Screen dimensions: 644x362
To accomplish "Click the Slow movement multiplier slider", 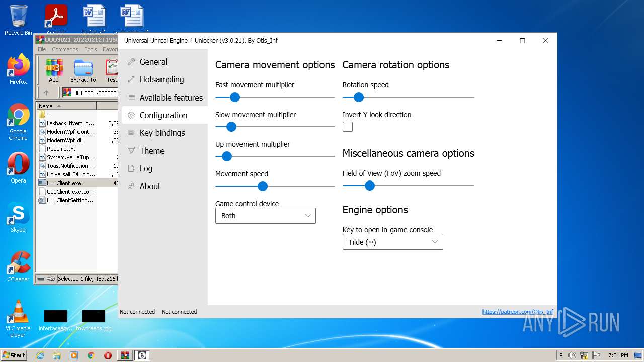I will pos(275,127).
